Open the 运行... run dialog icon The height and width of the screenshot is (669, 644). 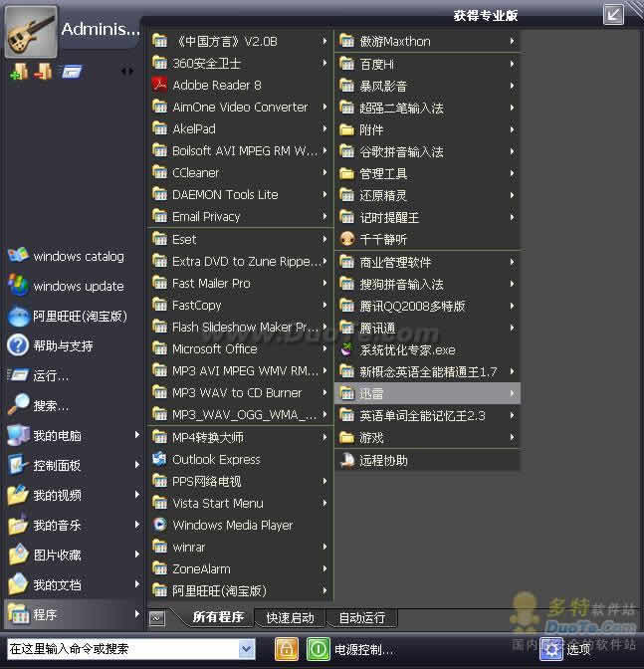click(18, 375)
